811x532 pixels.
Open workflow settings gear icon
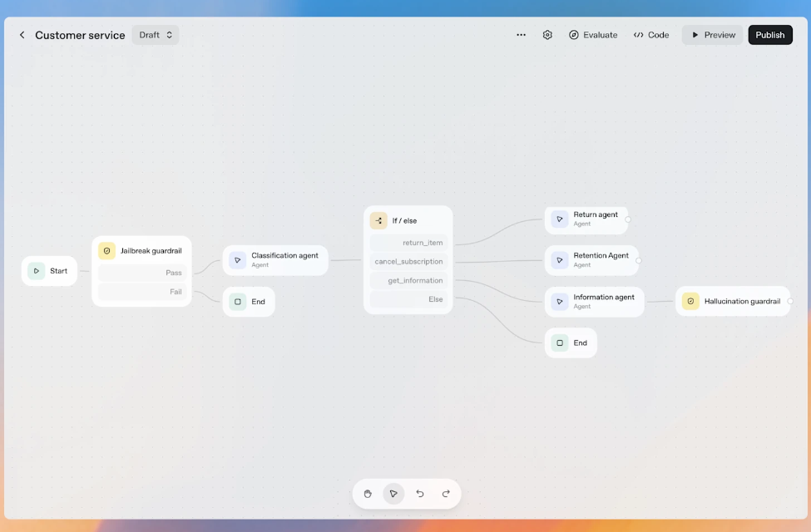pos(547,35)
